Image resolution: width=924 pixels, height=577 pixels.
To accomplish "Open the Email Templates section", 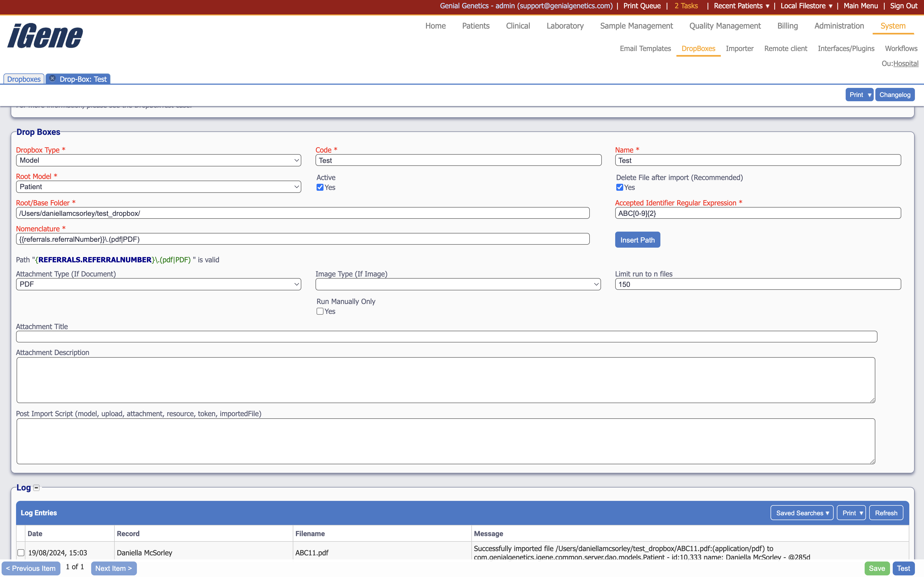I will pyautogui.click(x=645, y=48).
